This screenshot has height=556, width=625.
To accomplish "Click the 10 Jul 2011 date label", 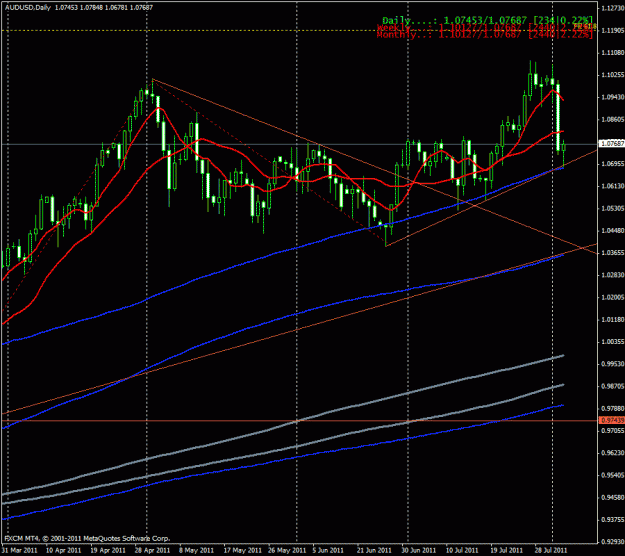I will [x=462, y=550].
